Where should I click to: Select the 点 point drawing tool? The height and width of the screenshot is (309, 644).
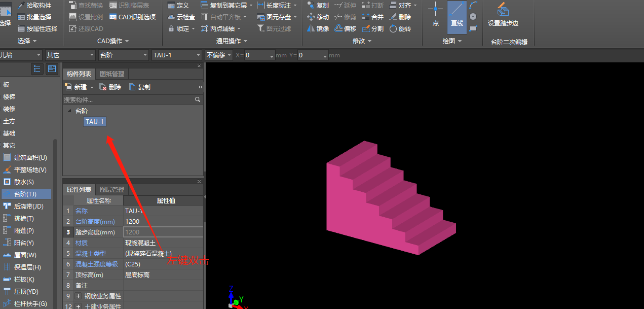click(435, 15)
